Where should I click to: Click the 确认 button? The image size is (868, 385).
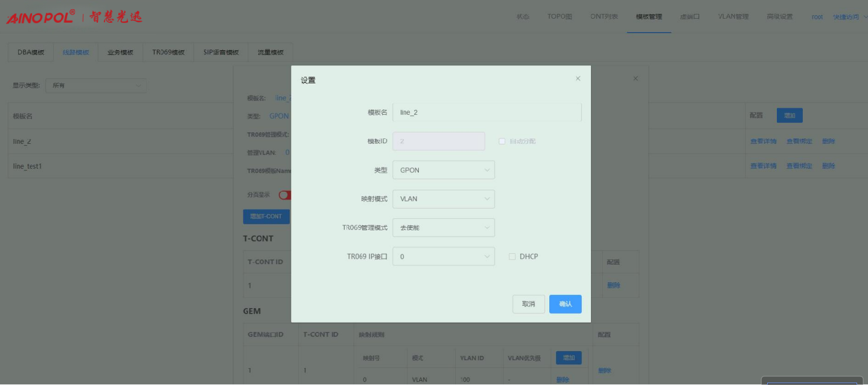coord(565,304)
